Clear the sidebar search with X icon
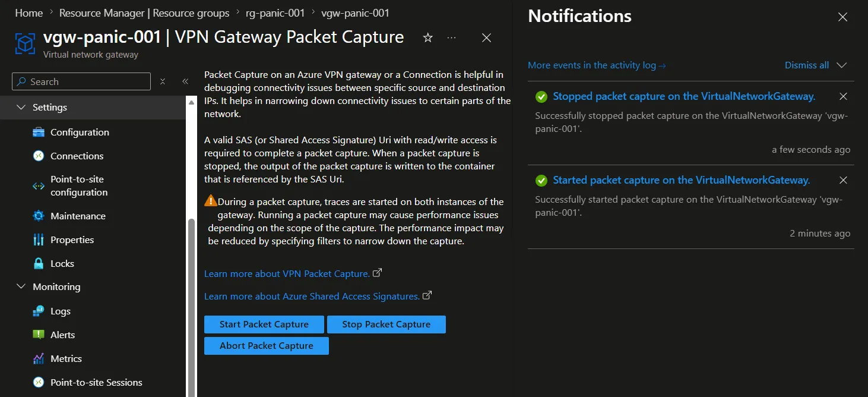Screen dimensions: 868x397 click(x=163, y=81)
